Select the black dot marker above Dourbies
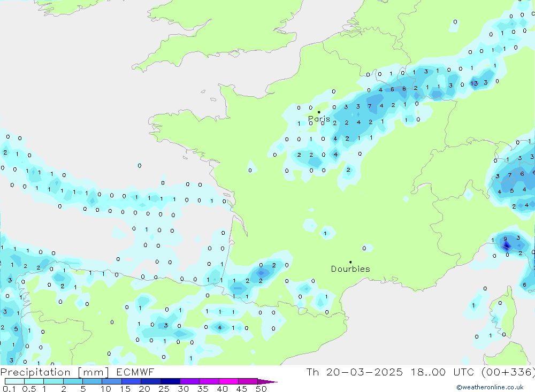535x392 pixels. [x=350, y=262]
